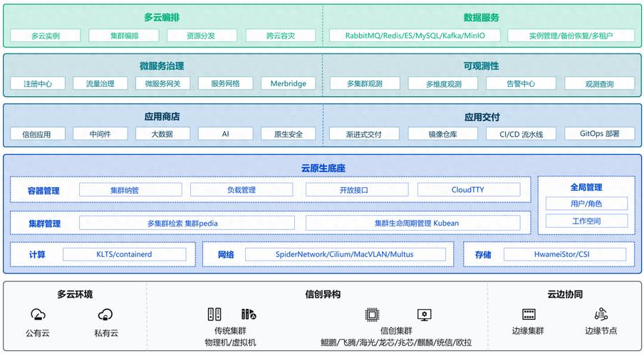This screenshot has height=356, width=644.
Task: Click the monitor icon above 信创集群
Action: point(425,314)
